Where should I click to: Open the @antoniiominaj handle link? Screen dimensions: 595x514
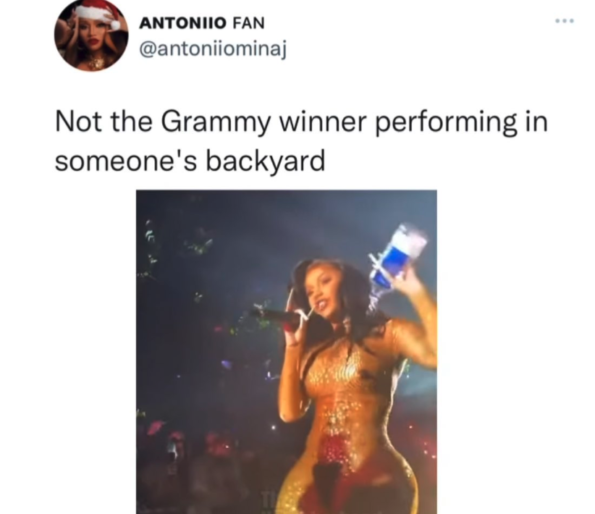(213, 49)
